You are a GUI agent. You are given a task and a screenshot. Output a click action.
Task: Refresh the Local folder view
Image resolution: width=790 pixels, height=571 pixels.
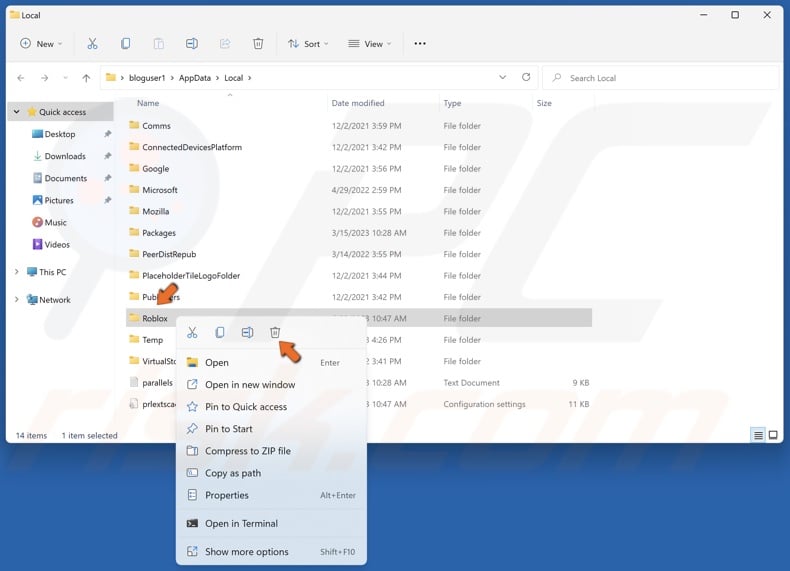[526, 77]
